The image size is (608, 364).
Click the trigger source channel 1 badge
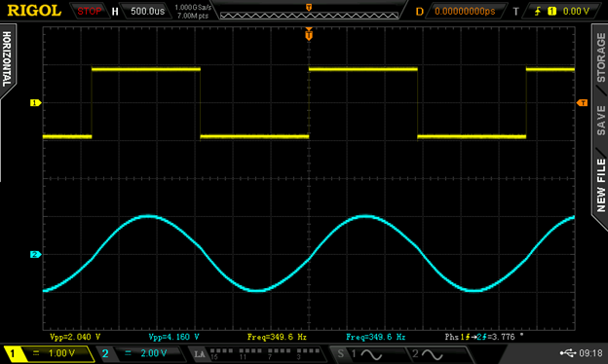point(551,12)
